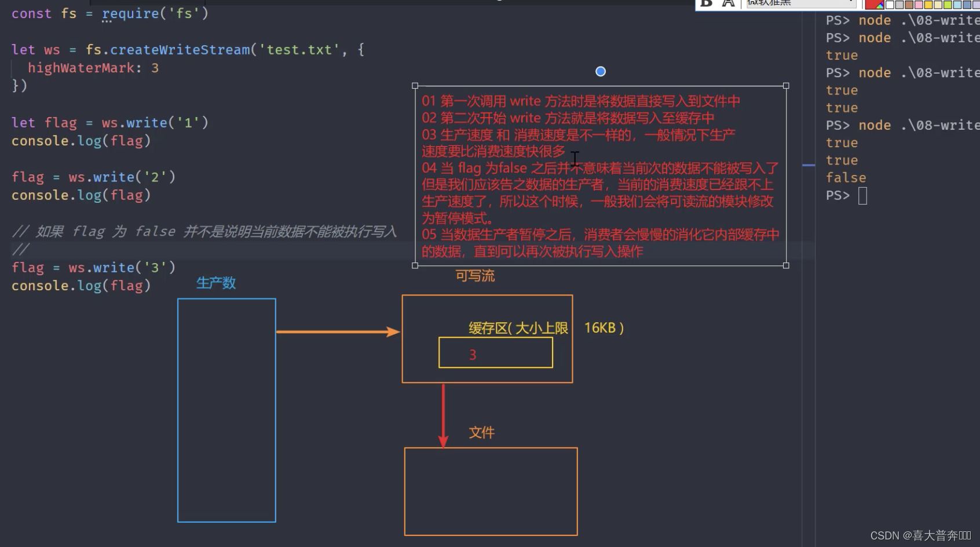The image size is (980, 547).
Task: Click the note line 04 当 flag 为false
Action: 600,168
